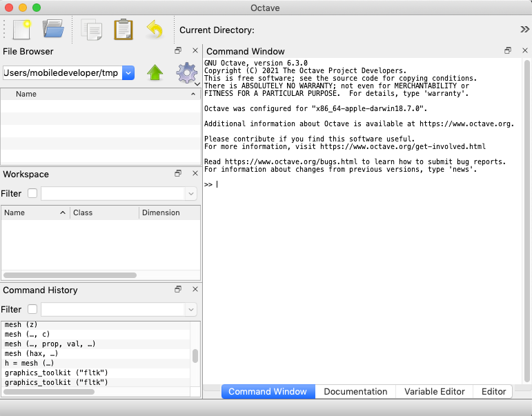Sort the Workspace by Class column header
532x416 pixels.
coord(104,212)
